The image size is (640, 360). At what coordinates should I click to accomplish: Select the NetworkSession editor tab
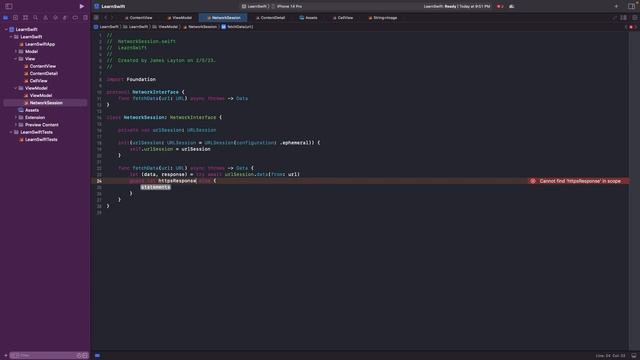click(x=224, y=18)
